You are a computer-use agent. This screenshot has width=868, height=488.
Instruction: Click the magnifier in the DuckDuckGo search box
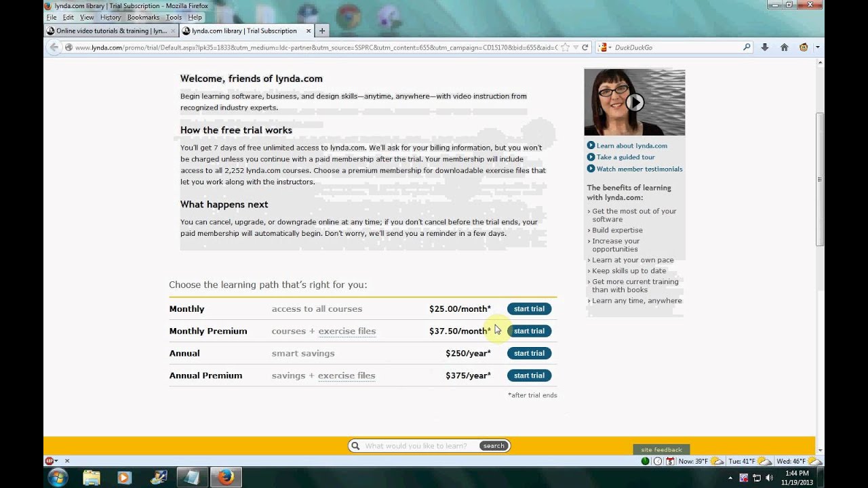747,47
